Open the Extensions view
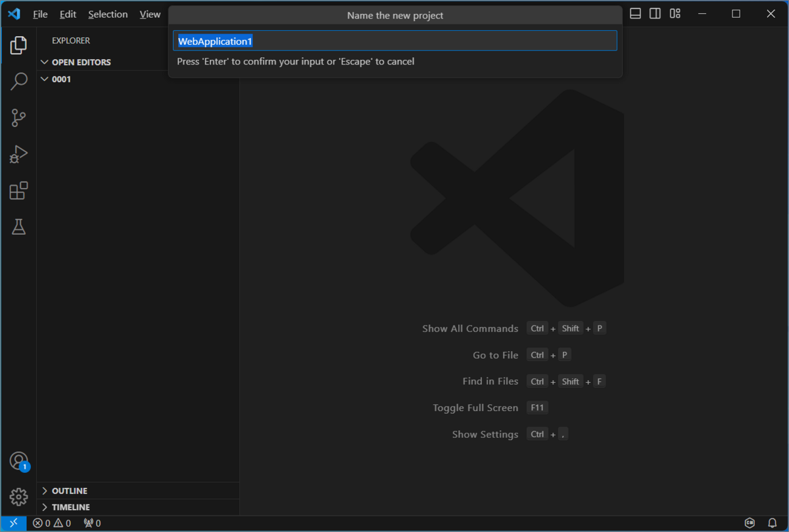789x532 pixels. (x=18, y=191)
